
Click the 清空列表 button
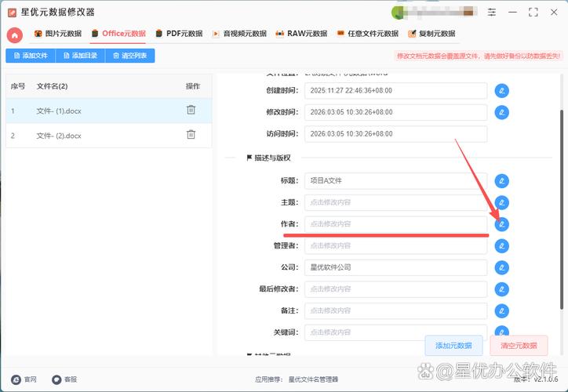129,56
